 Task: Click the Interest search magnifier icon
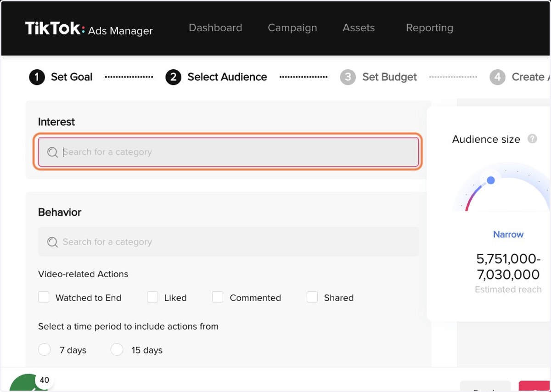[x=52, y=152]
